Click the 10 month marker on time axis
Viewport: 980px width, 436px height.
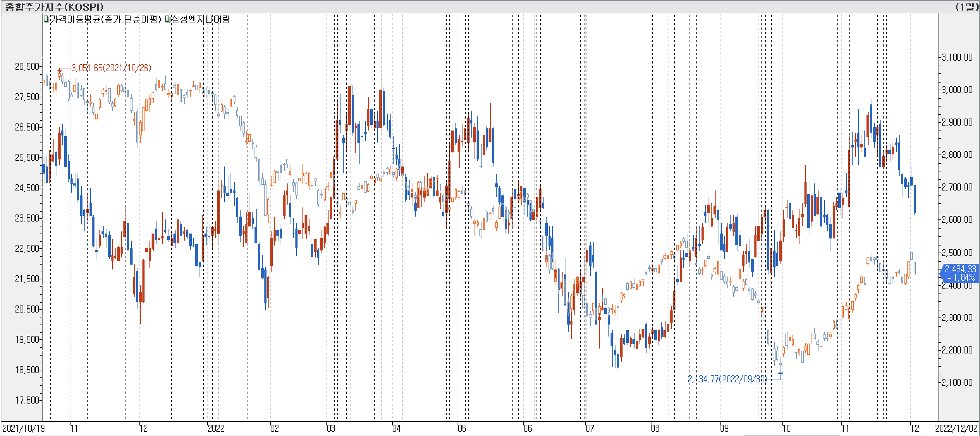786,428
